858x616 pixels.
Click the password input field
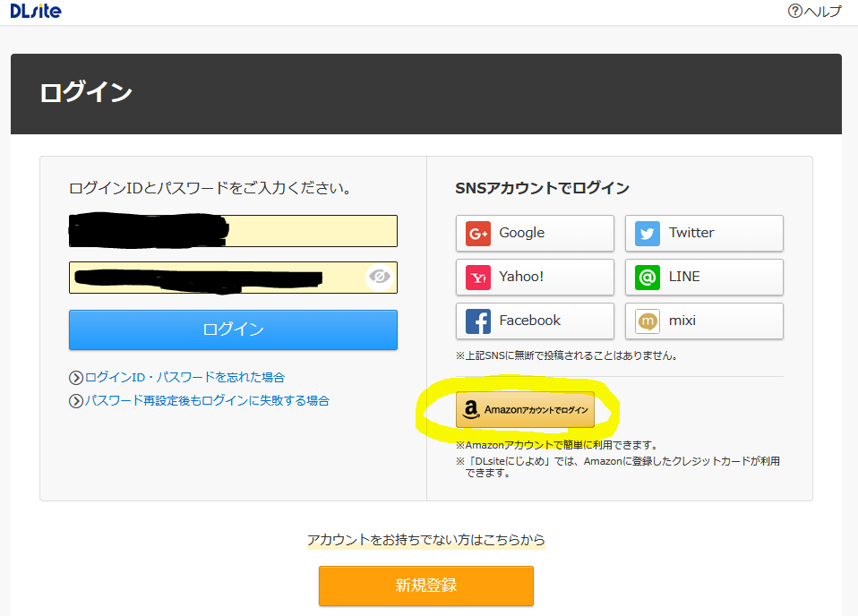233,278
